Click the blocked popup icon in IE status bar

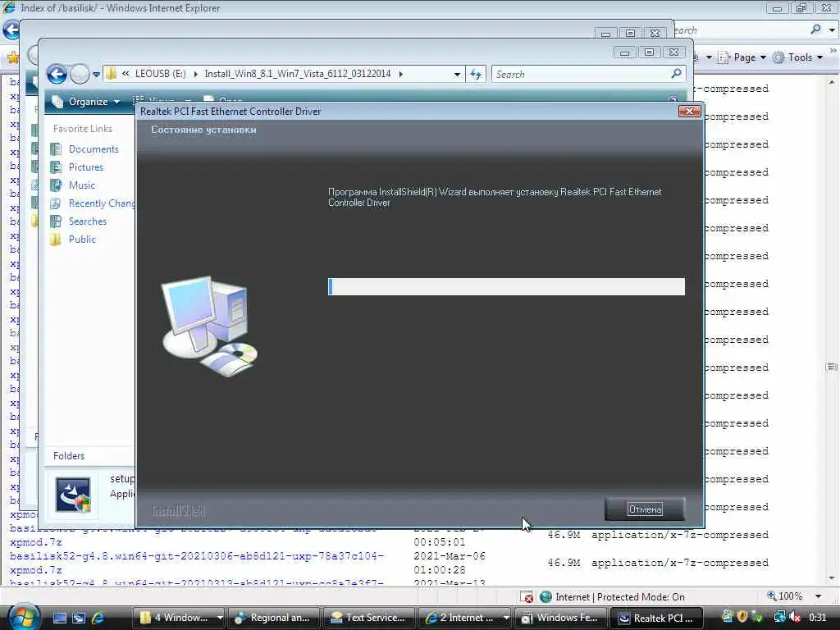click(x=527, y=597)
